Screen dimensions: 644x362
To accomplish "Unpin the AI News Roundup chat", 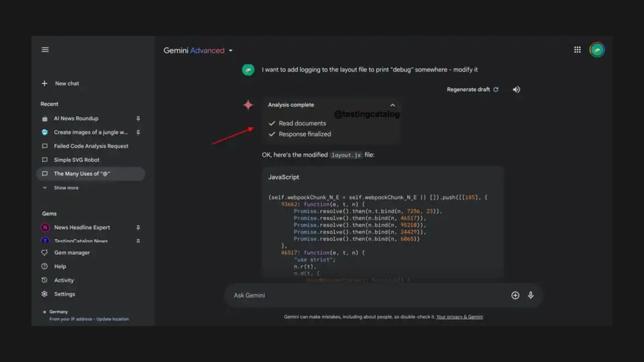I will 138,118.
